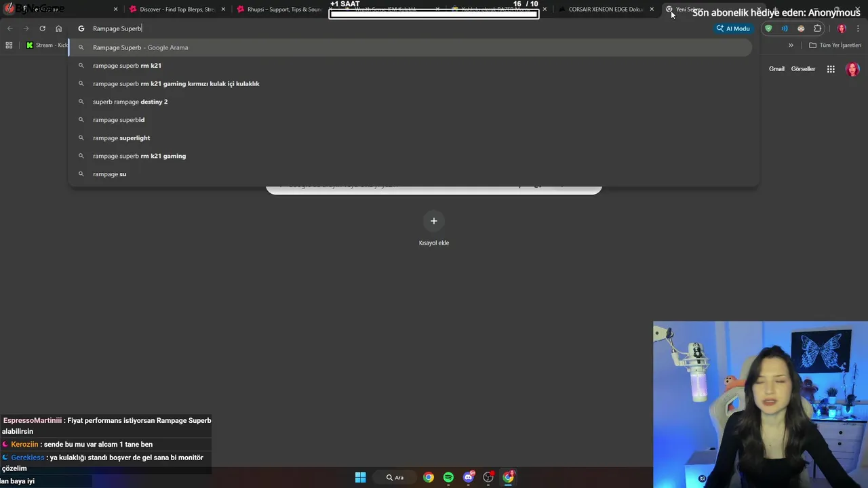This screenshot has width=868, height=488.
Task: Open the Tüm Yer İşaretleri folder
Action: click(835, 45)
